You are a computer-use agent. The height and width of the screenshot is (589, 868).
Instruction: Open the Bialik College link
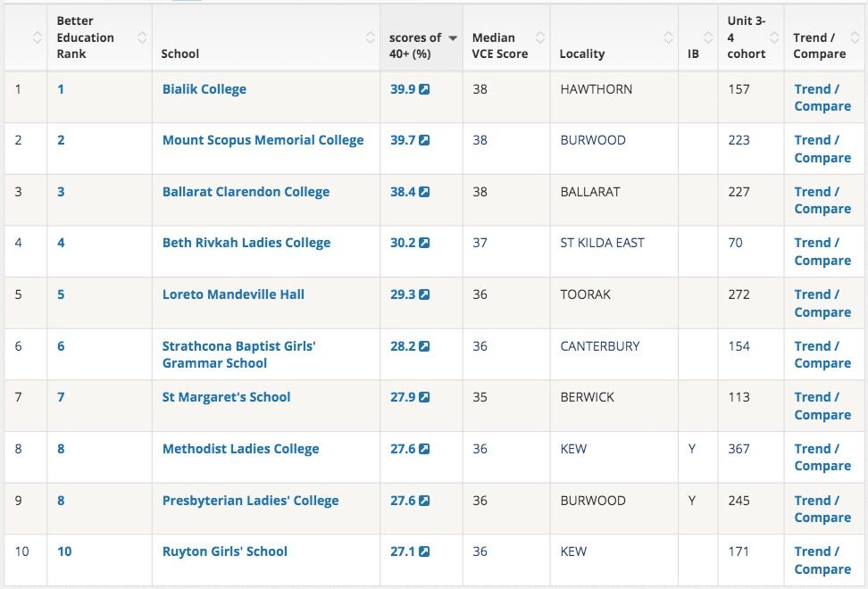point(204,89)
